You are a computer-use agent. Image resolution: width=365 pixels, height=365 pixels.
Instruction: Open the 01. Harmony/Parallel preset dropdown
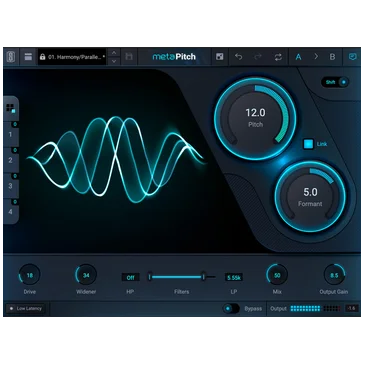click(72, 57)
